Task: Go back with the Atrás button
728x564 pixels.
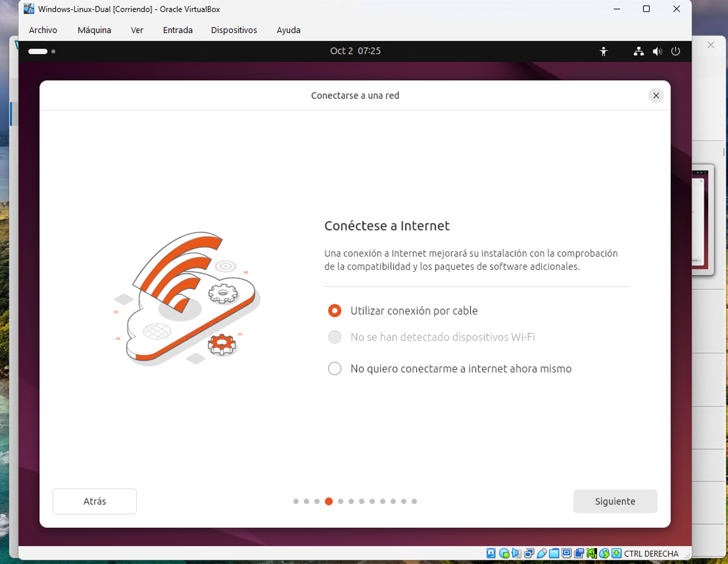Action: point(95,501)
